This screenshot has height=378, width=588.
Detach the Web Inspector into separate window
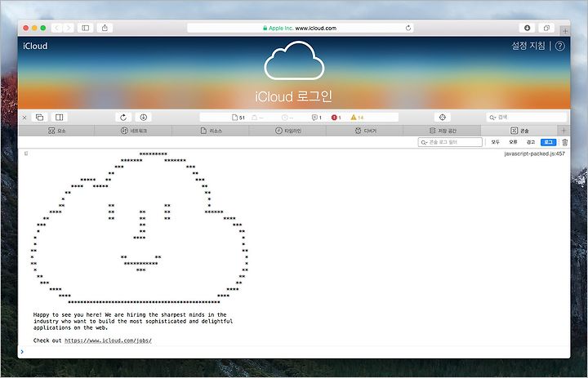click(39, 118)
